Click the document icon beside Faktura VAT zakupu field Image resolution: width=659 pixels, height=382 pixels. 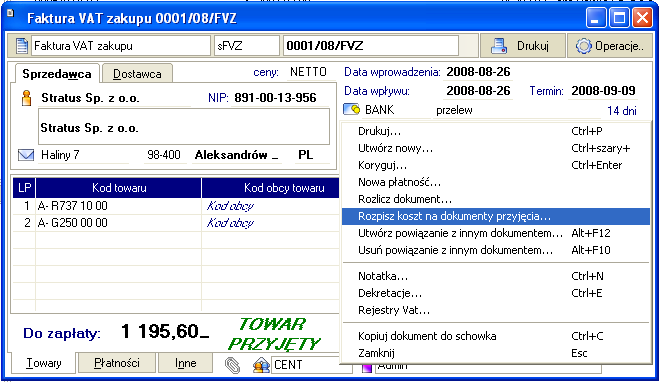coord(22,45)
